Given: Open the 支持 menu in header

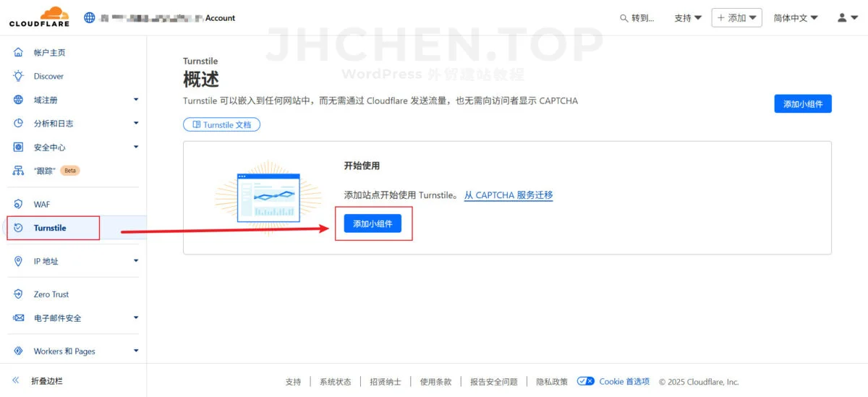Looking at the screenshot, I should point(688,18).
